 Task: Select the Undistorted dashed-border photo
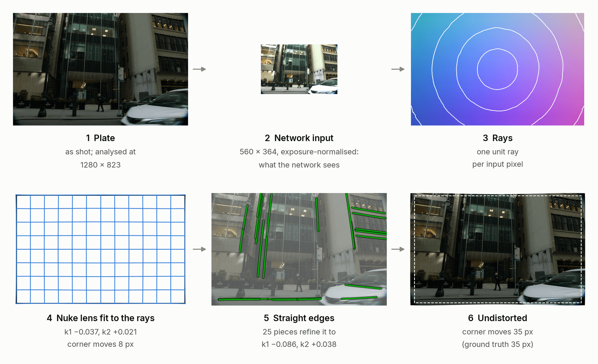click(497, 249)
